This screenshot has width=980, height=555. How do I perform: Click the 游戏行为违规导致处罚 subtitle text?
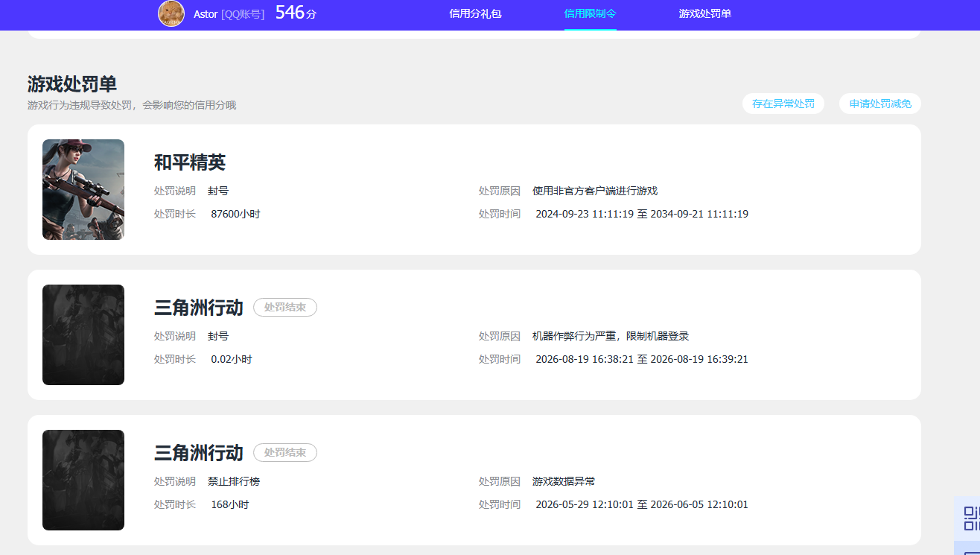132,105
